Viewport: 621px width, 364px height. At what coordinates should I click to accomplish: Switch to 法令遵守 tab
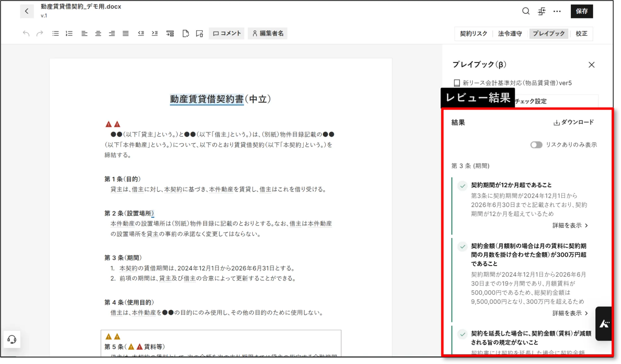(510, 34)
